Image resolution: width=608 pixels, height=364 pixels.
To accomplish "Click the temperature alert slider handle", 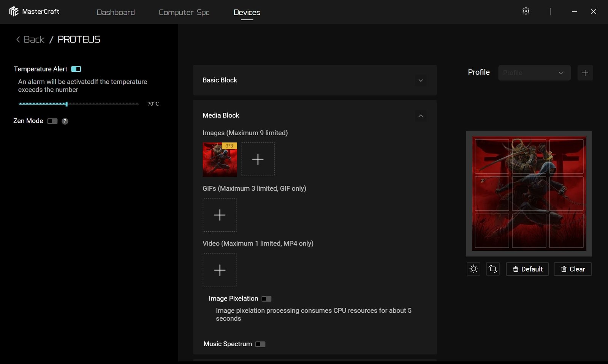I will coord(66,104).
